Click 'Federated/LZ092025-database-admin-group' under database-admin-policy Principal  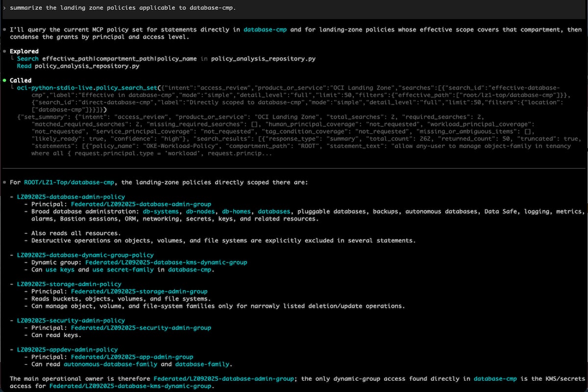[141, 204]
